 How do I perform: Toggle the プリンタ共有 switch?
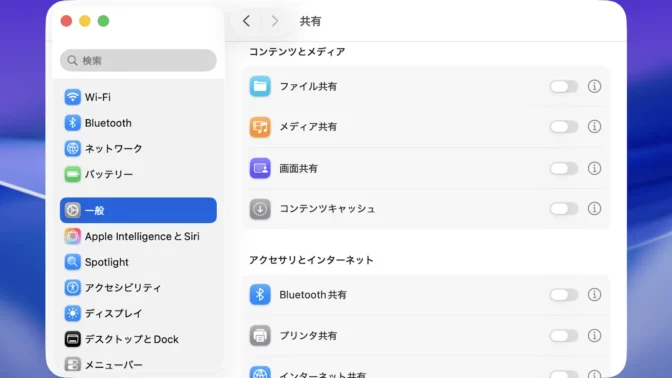click(564, 336)
